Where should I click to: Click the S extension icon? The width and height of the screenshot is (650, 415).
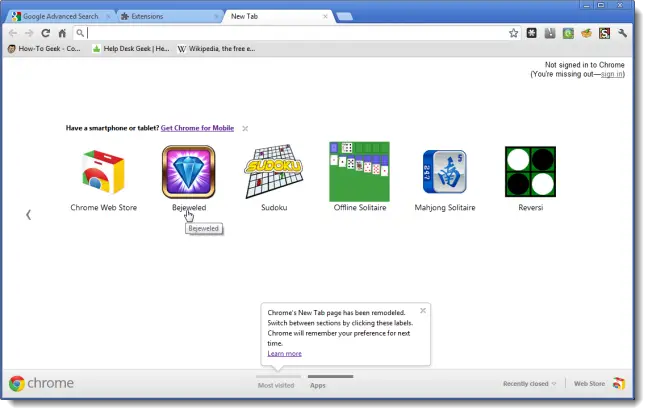pyautogui.click(x=604, y=33)
